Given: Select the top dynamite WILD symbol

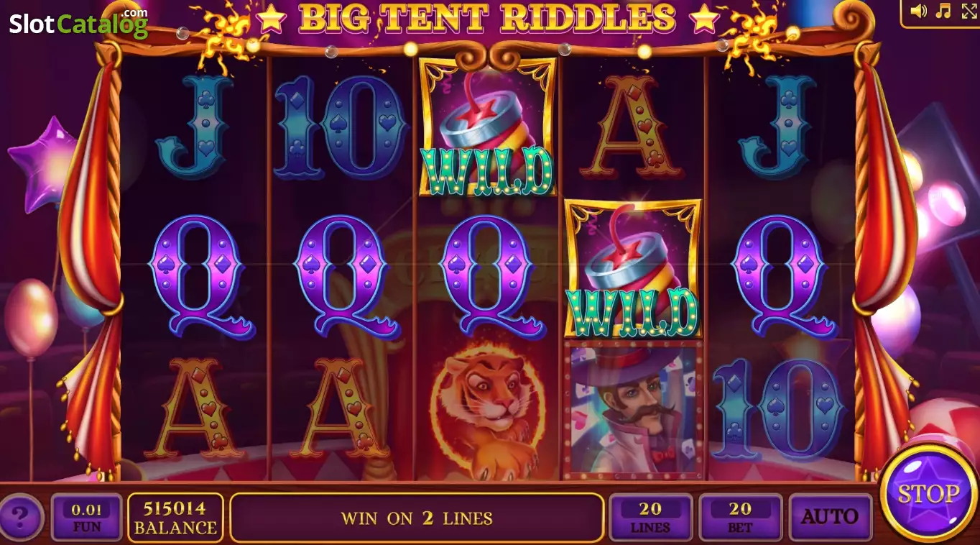Looking at the screenshot, I should pos(487,127).
